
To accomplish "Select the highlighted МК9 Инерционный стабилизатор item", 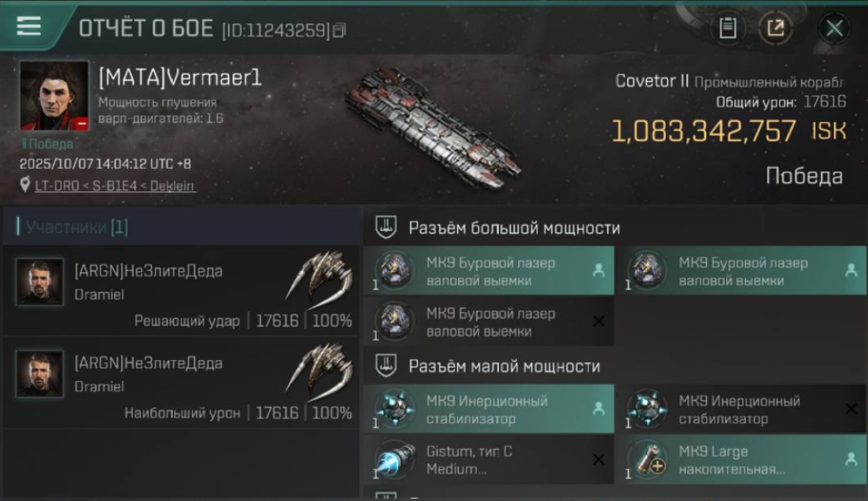I will click(x=489, y=409).
